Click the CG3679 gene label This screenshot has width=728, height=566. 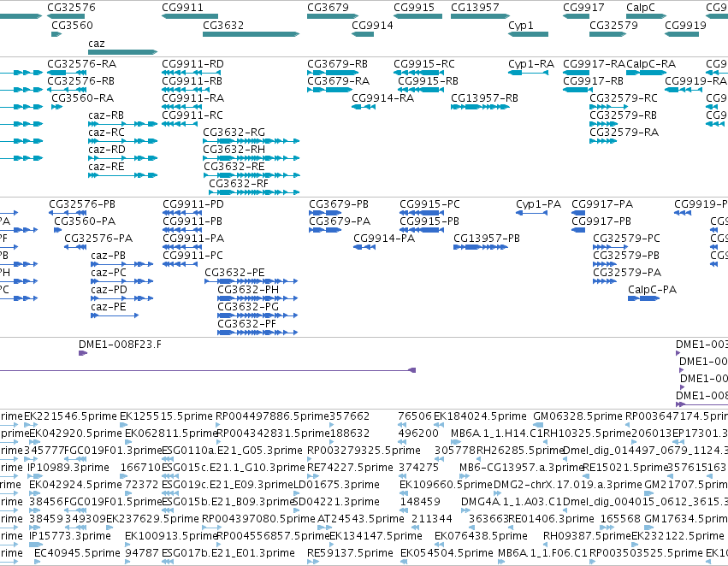point(328,8)
